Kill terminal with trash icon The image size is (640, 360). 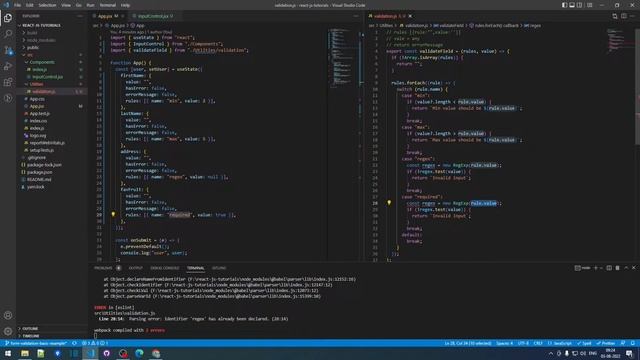point(617,268)
